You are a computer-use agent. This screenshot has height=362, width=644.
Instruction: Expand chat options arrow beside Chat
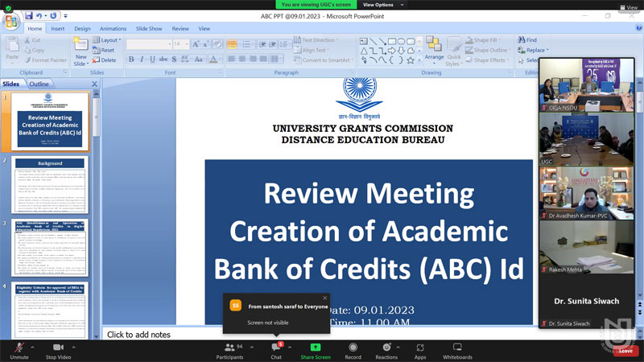click(x=290, y=348)
